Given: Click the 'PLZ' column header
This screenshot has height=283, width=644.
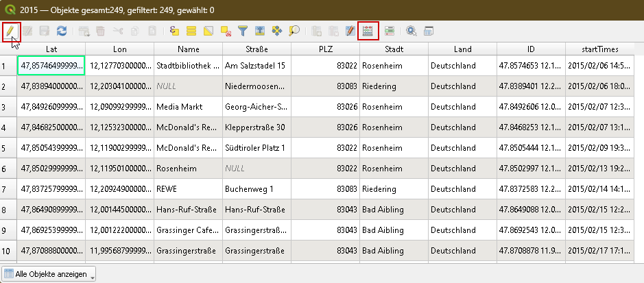Looking at the screenshot, I should tap(325, 49).
